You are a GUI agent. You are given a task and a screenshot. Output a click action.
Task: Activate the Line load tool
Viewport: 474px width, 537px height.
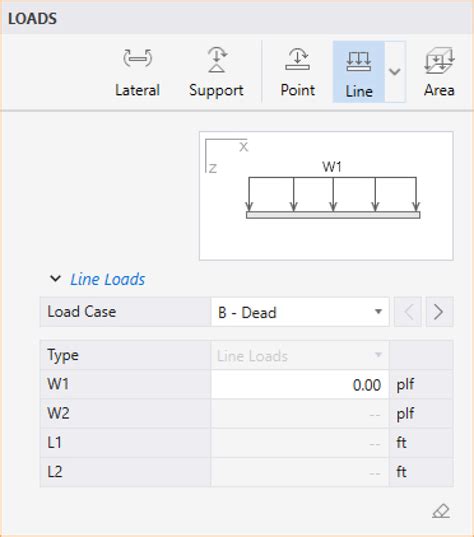click(359, 72)
